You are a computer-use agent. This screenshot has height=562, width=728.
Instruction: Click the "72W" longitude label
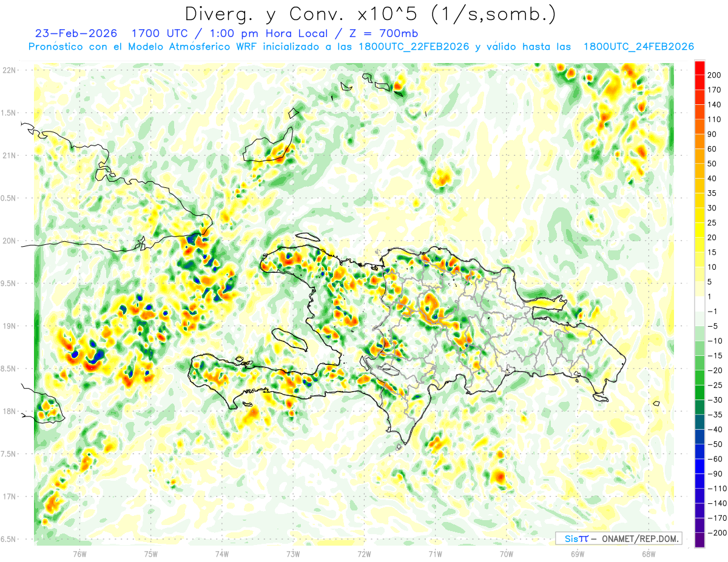pyautogui.click(x=364, y=554)
